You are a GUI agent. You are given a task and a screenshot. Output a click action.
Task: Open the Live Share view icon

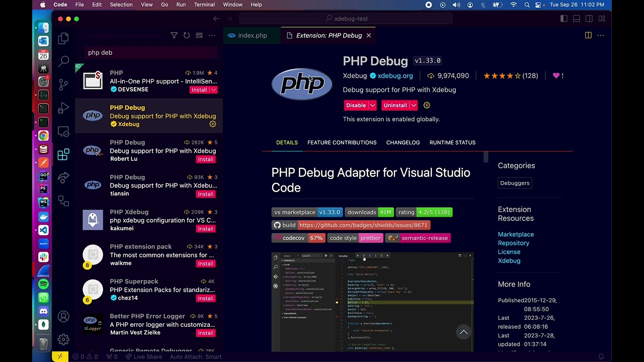click(63, 177)
